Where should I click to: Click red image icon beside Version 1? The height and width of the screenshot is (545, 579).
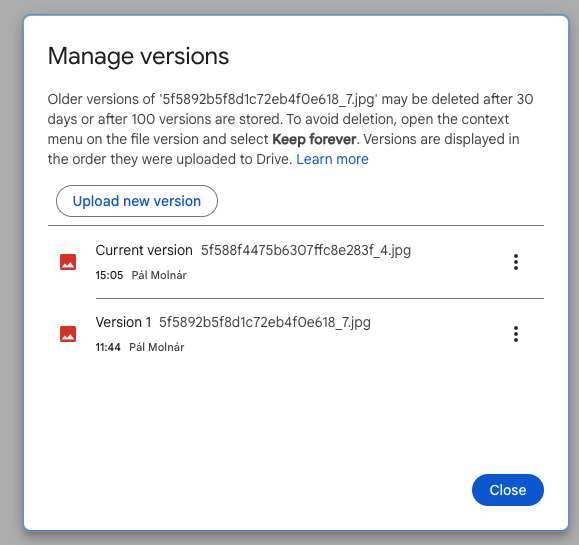(68, 334)
